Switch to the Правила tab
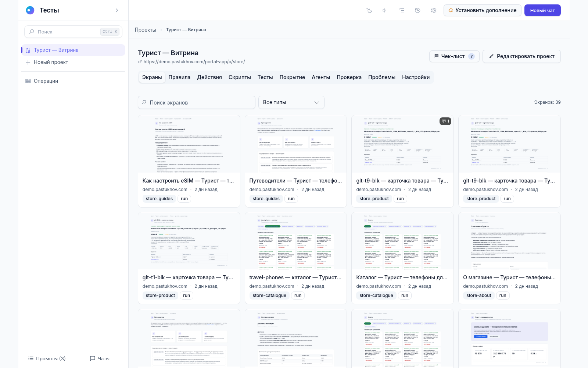Image resolution: width=588 pixels, height=368 pixels. click(179, 77)
